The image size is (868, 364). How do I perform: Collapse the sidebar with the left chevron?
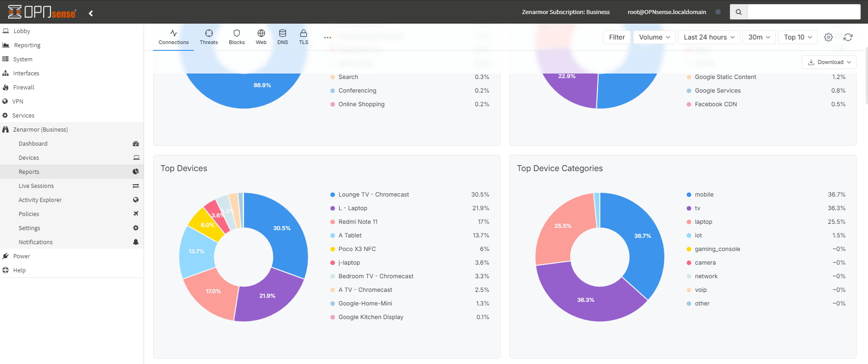click(x=91, y=13)
